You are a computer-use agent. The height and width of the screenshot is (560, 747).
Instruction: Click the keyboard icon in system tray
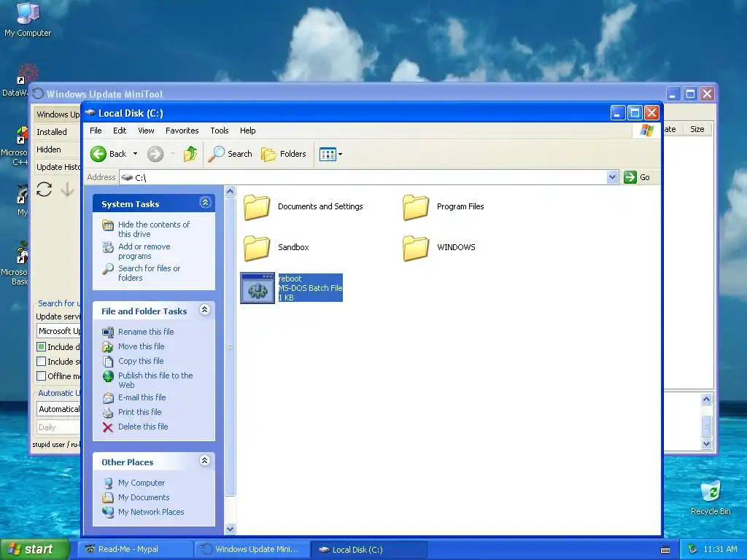(x=665, y=550)
